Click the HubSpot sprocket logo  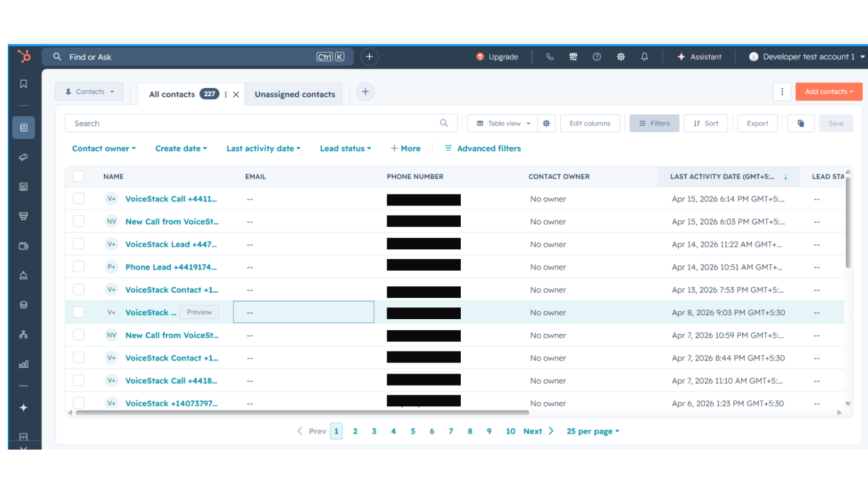click(24, 57)
